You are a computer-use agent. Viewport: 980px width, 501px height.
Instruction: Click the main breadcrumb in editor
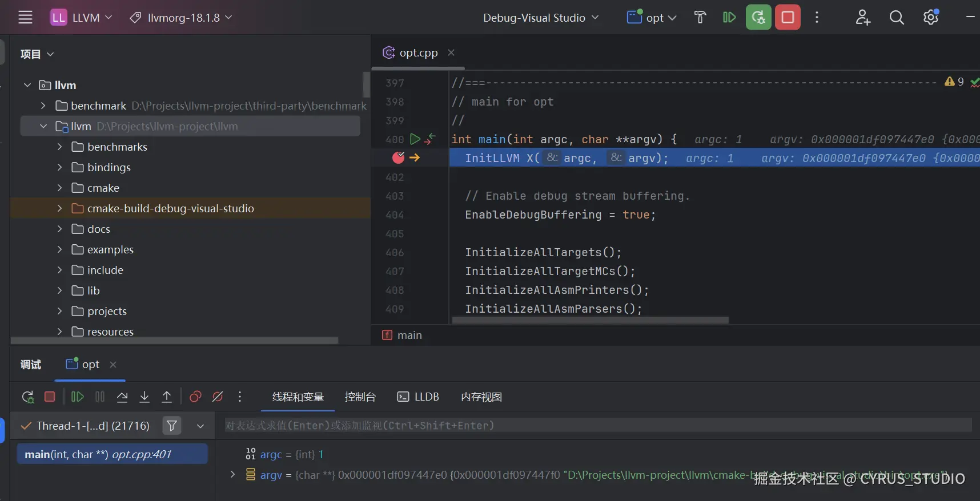point(403,335)
